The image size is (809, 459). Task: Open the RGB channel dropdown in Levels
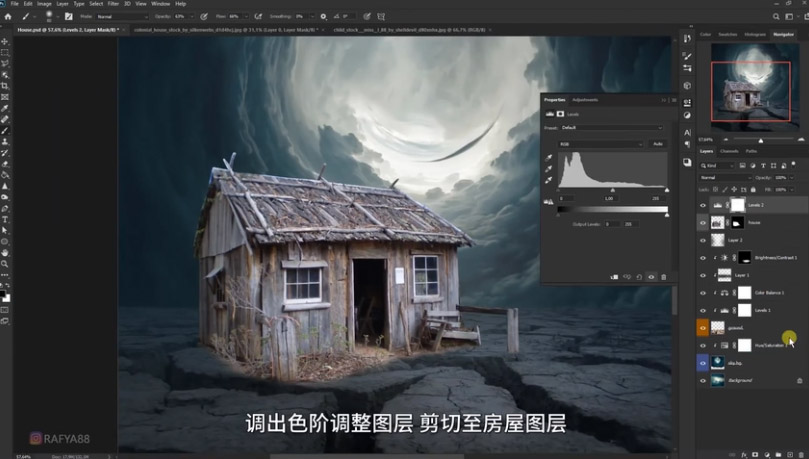pos(600,144)
